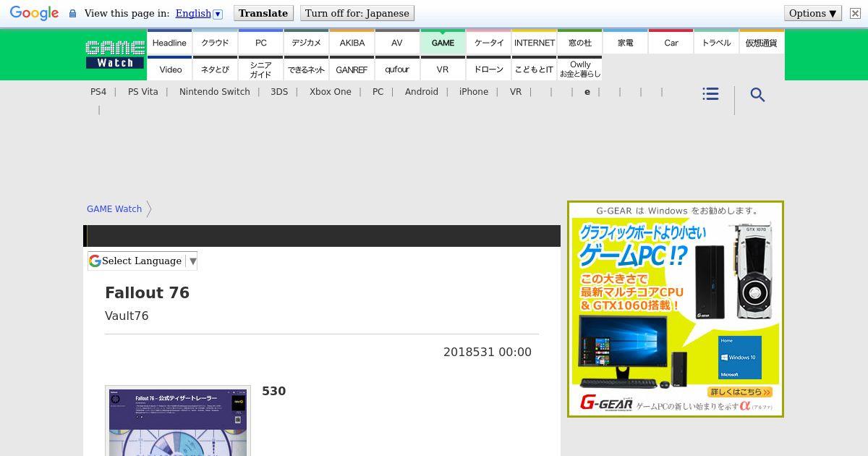Open the ドローン tab
The height and width of the screenshot is (456, 868).
(488, 69)
